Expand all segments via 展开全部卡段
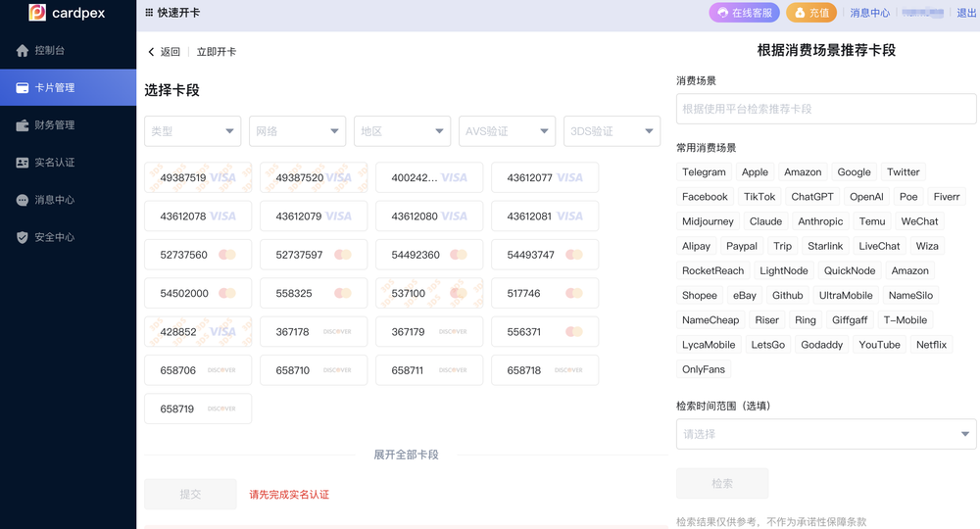This screenshot has width=980, height=529. click(406, 456)
